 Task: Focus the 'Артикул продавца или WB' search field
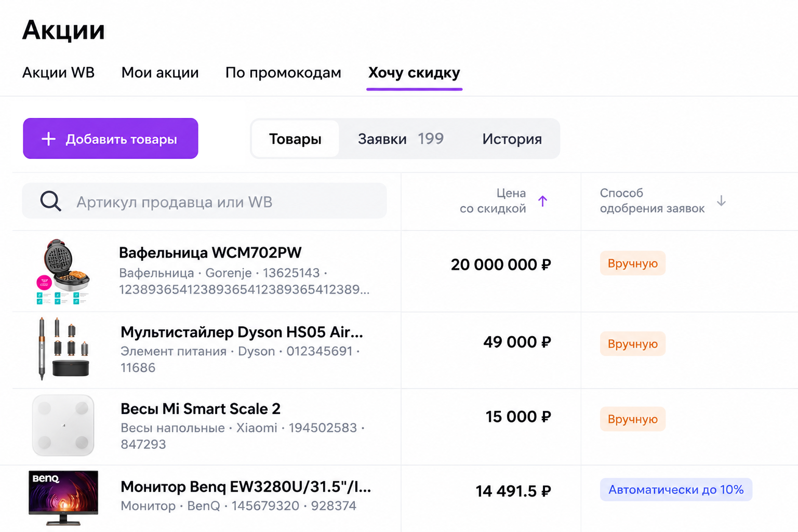coord(204,201)
